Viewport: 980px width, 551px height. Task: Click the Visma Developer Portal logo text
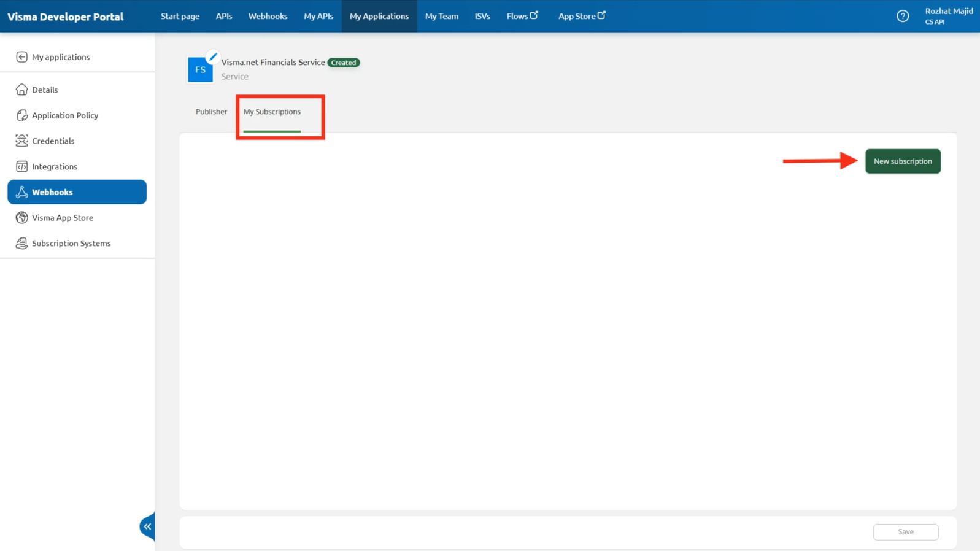click(66, 17)
